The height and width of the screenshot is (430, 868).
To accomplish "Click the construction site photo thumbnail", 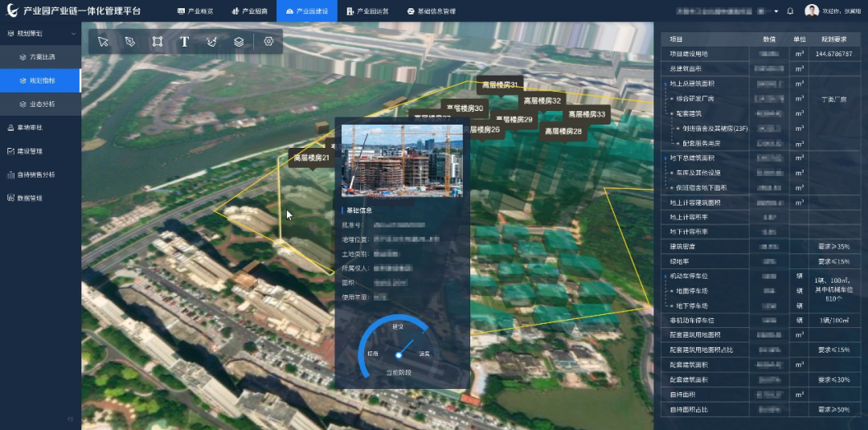I will coord(402,160).
